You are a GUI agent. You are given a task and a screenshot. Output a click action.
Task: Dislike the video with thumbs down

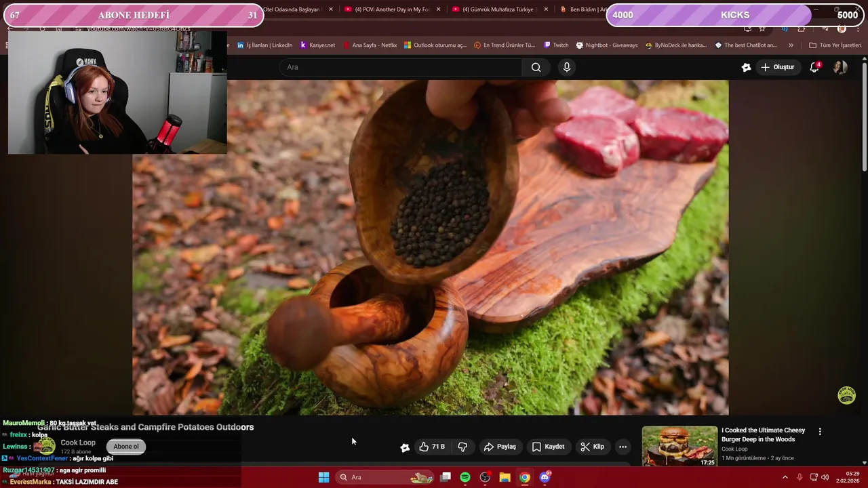click(462, 447)
